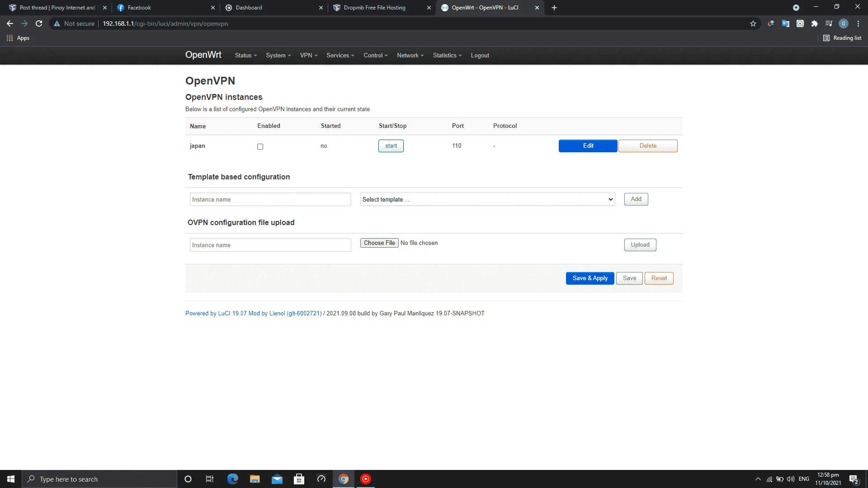Open the Chrome tab search dropdown
The image size is (868, 488).
[796, 8]
